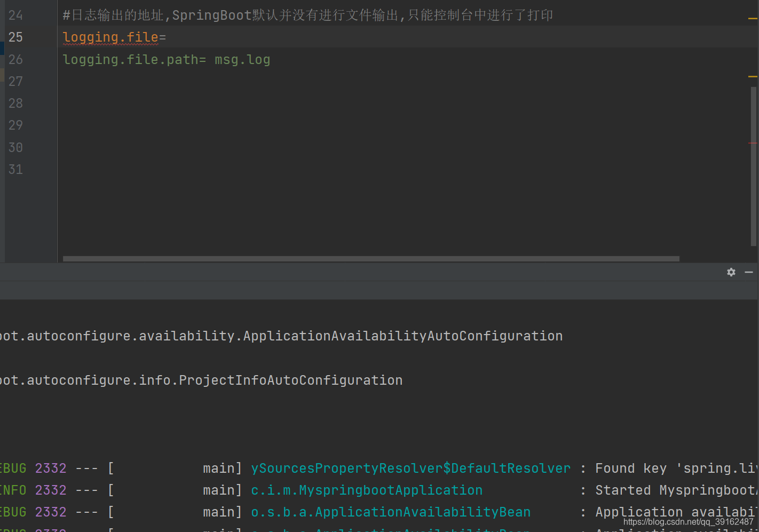Click ySourcesPropertyResolver$DefaultResolver logger name

click(x=410, y=468)
